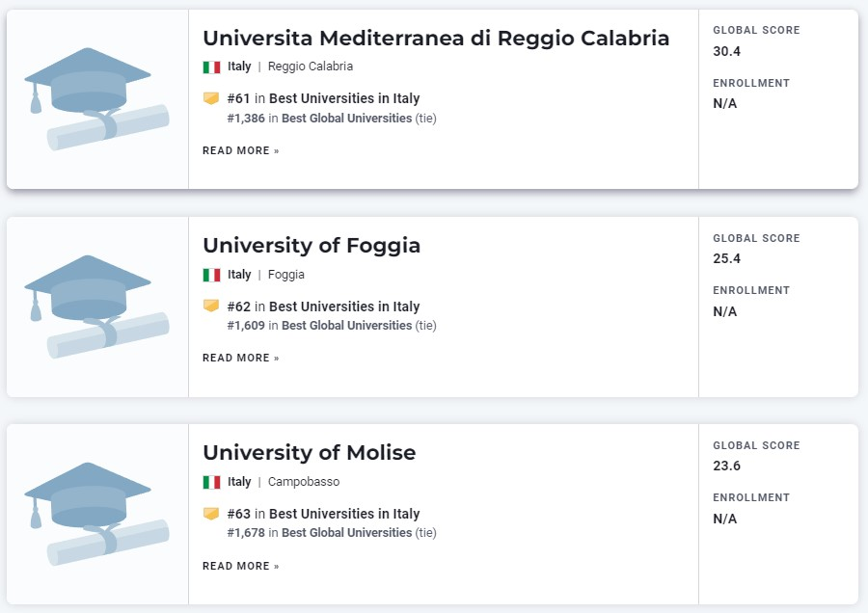Click the graduation cap icon for Reggio Calabria
868x613 pixels.
(96, 98)
